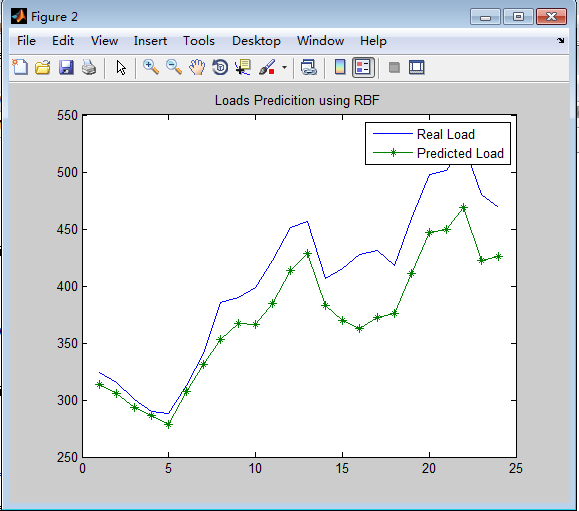Screen dimensions: 579x511
Task: Open the Insert menu
Action: point(150,41)
